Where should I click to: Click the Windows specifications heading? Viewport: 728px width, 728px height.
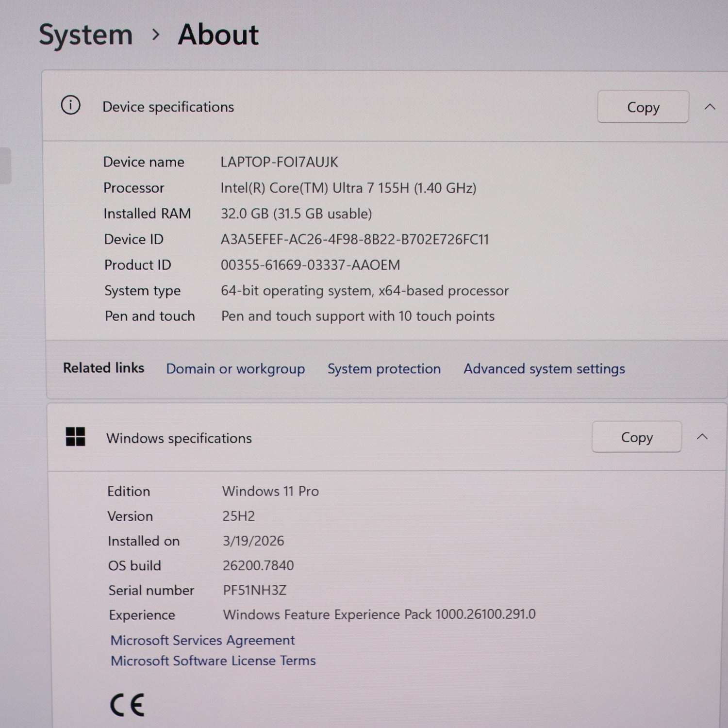point(179,438)
